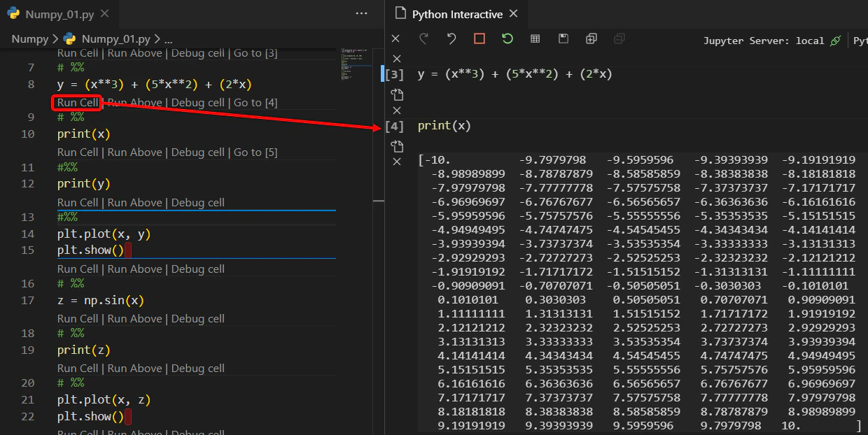This screenshot has height=435, width=868.
Task: Click the go-to-code icon under cell [4]
Action: click(397, 146)
